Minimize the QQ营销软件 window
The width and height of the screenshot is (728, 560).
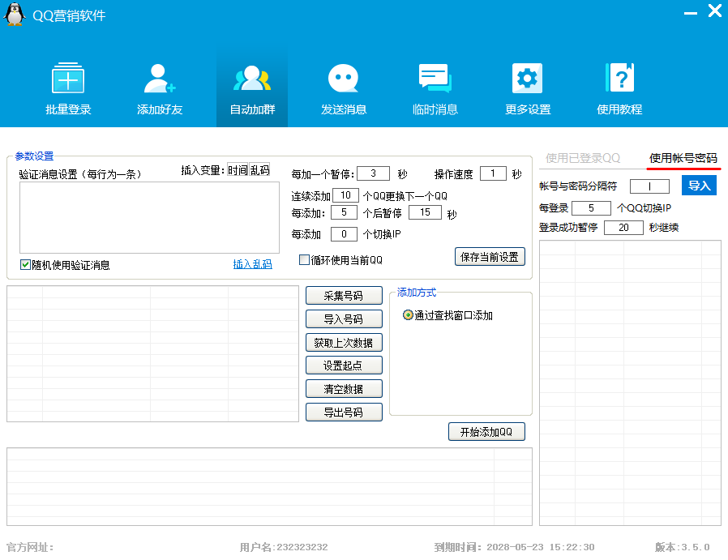691,14
